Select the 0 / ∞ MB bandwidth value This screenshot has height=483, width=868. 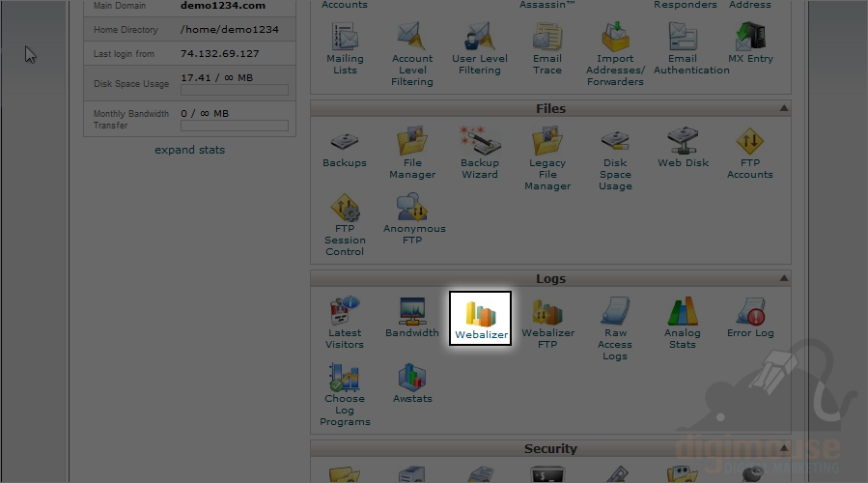tap(205, 113)
